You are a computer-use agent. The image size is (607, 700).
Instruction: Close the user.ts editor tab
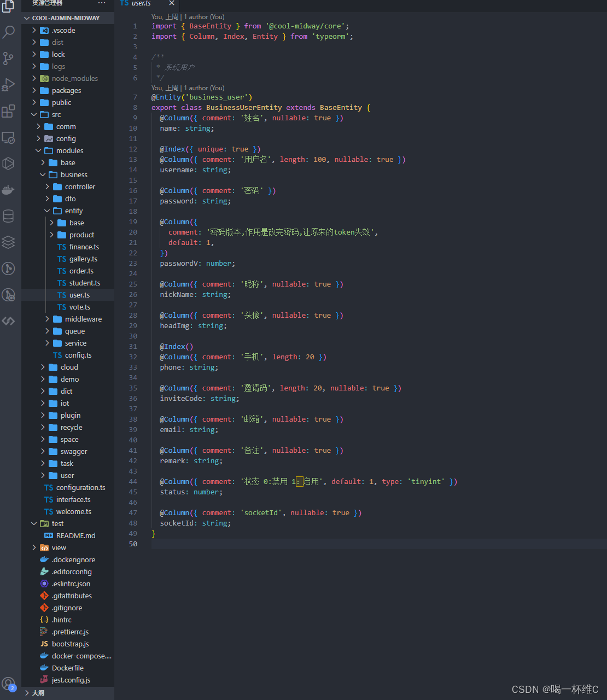click(171, 3)
